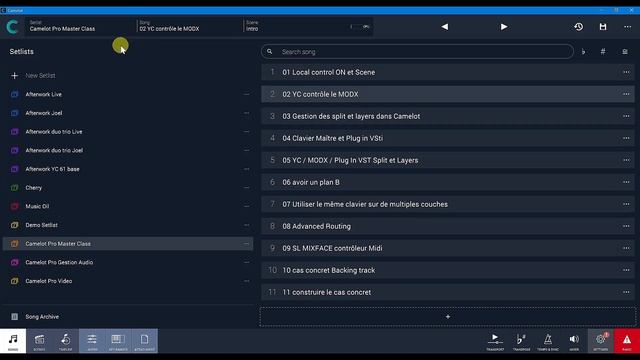
Task: Open the Keyboard ranges view icon
Action: point(118,341)
